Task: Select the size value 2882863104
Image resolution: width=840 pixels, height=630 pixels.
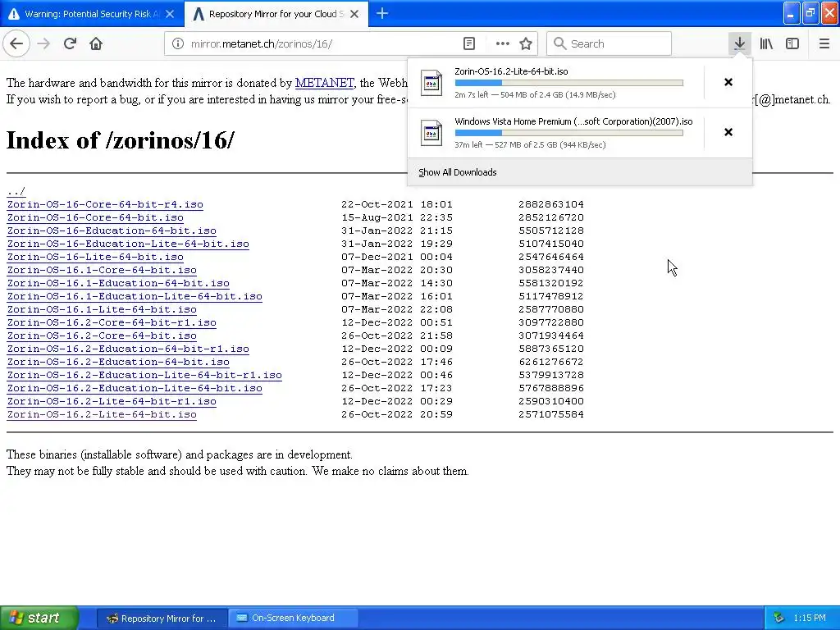Action: pos(550,204)
